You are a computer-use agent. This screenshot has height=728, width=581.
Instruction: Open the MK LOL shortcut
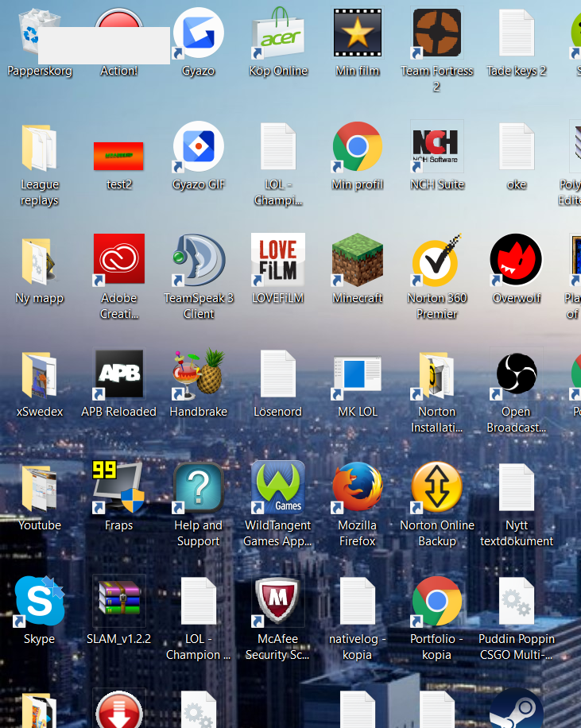pyautogui.click(x=357, y=377)
